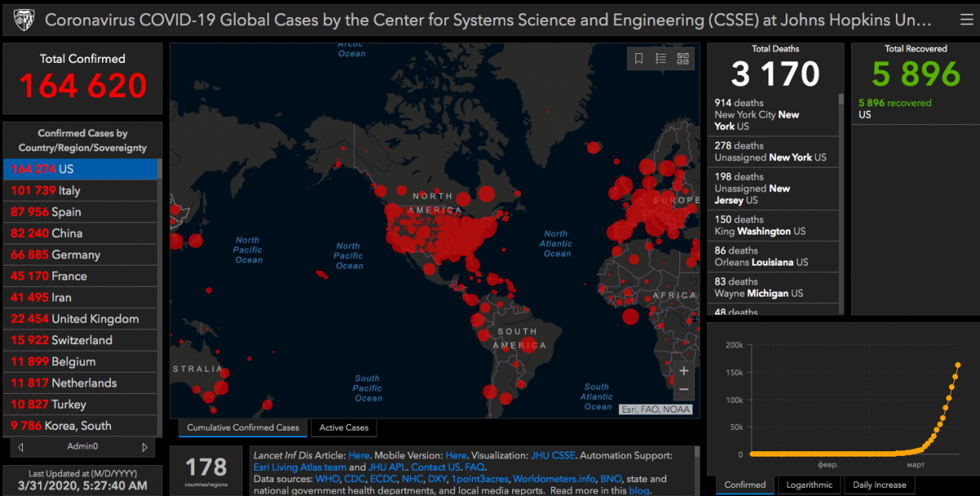This screenshot has height=496, width=980.
Task: Click 83 deaths Wayne Michigan entry
Action: click(x=773, y=287)
